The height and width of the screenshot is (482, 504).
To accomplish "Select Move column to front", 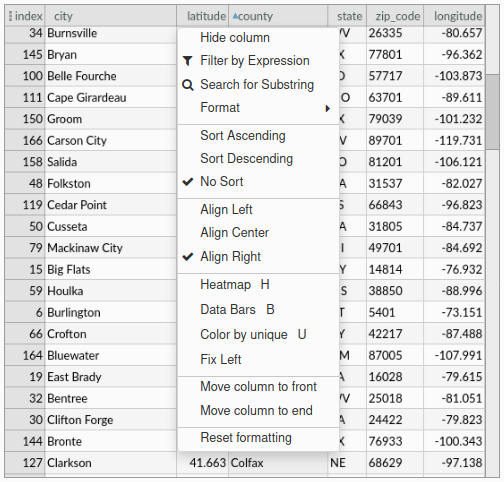I will pyautogui.click(x=258, y=387).
